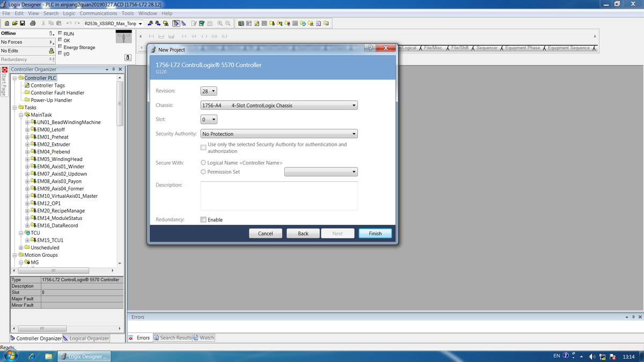Click the Save icon in the toolbar
644x362 pixels.
[23, 24]
